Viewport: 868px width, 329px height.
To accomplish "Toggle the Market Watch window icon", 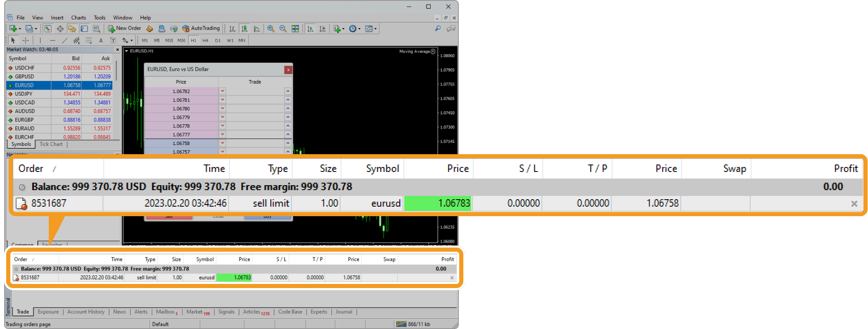I will [x=48, y=29].
